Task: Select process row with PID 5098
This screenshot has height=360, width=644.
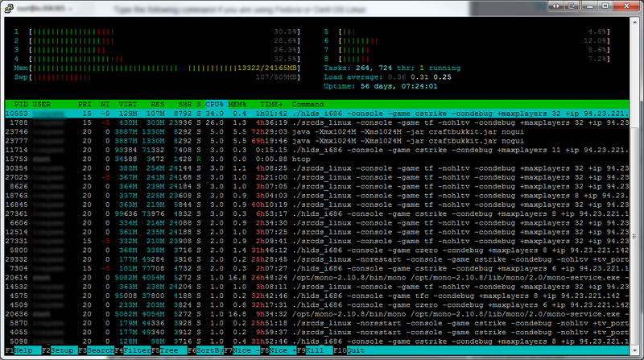Action: coord(317,341)
